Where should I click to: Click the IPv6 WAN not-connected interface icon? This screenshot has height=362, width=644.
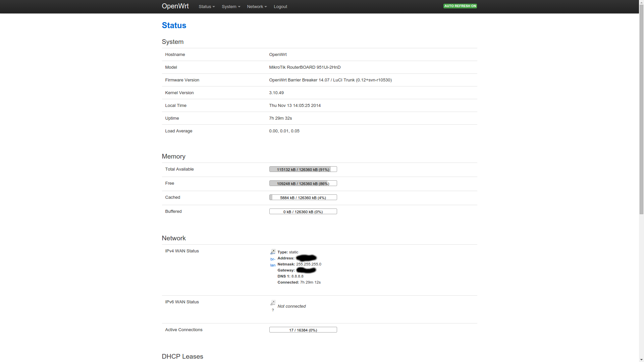[x=273, y=303]
